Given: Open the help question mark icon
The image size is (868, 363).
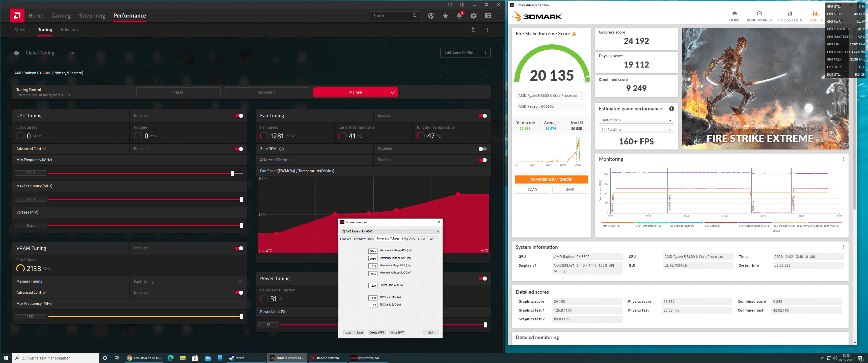Looking at the screenshot, I should (x=462, y=5).
